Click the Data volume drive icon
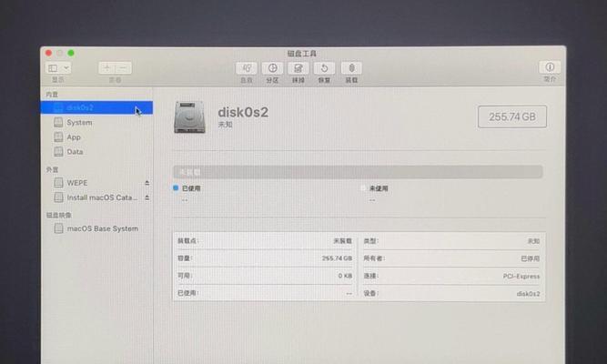The image size is (607, 364). pyautogui.click(x=58, y=152)
